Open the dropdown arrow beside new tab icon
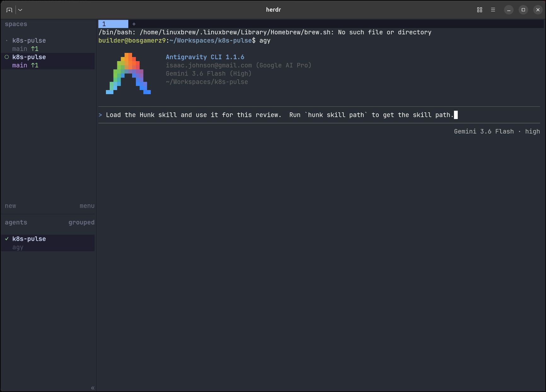The height and width of the screenshot is (392, 546). point(20,10)
